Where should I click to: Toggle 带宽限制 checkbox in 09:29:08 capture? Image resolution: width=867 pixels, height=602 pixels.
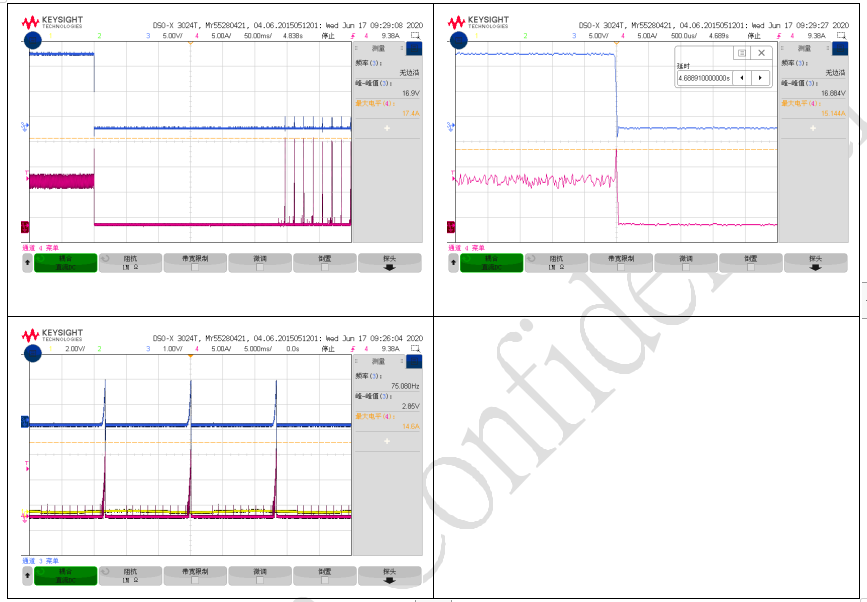195,267
